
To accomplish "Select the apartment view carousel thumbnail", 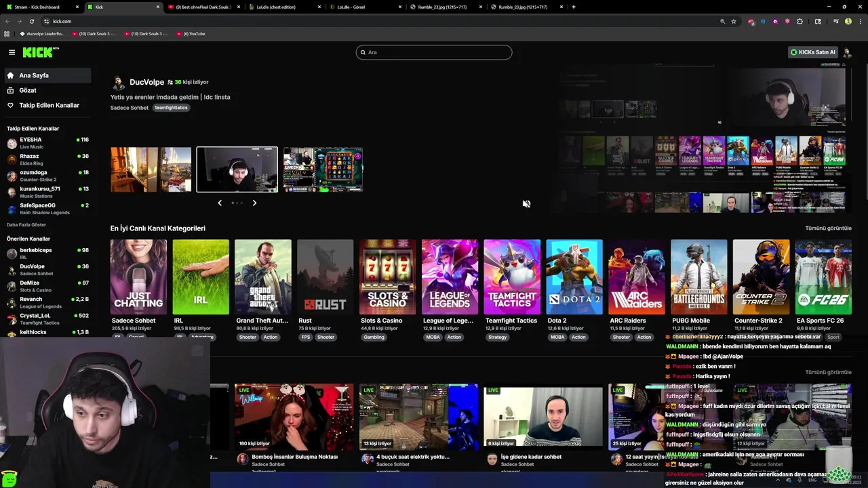I will click(x=151, y=169).
